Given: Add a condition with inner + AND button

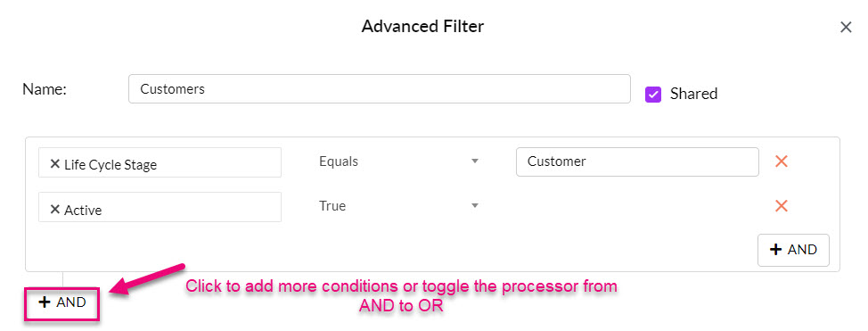Looking at the screenshot, I should pyautogui.click(x=793, y=250).
